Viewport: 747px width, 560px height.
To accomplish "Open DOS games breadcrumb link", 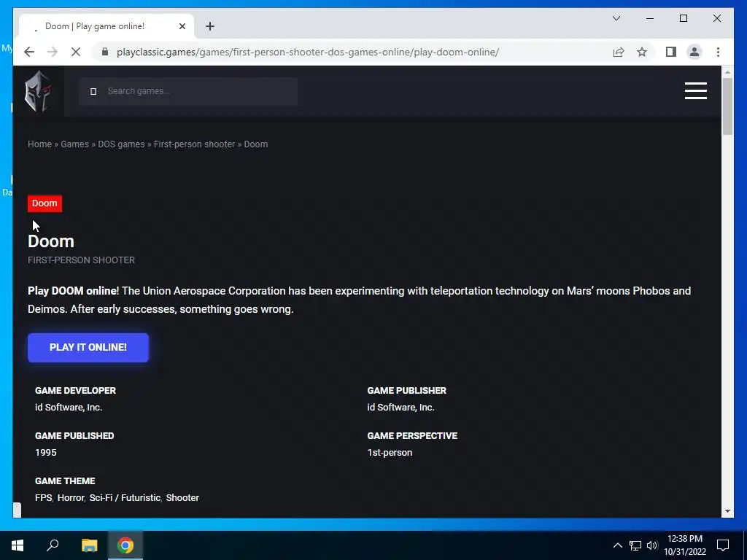I will coord(121,144).
